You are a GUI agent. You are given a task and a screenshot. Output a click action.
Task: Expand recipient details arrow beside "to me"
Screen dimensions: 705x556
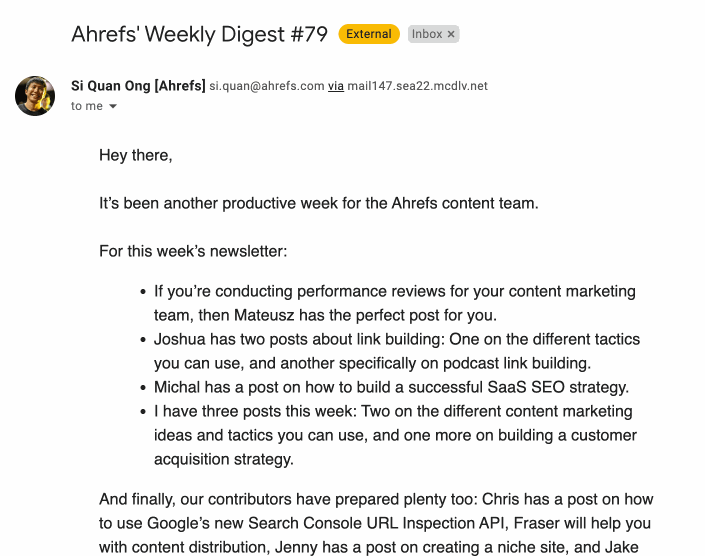coord(113,107)
